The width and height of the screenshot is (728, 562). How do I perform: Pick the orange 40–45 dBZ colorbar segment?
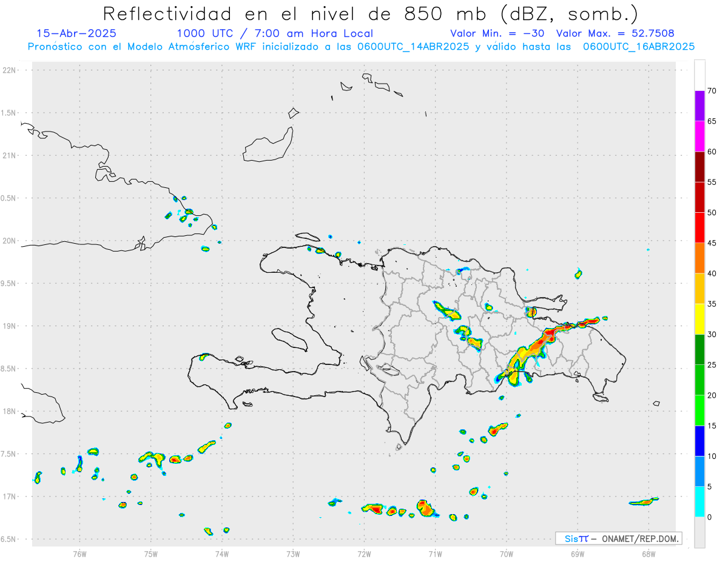(699, 258)
